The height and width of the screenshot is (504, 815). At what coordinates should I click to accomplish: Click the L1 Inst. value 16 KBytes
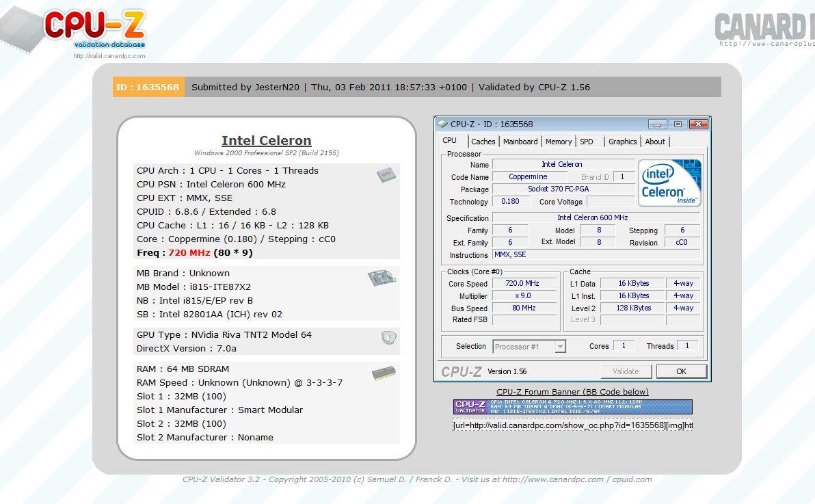(633, 295)
